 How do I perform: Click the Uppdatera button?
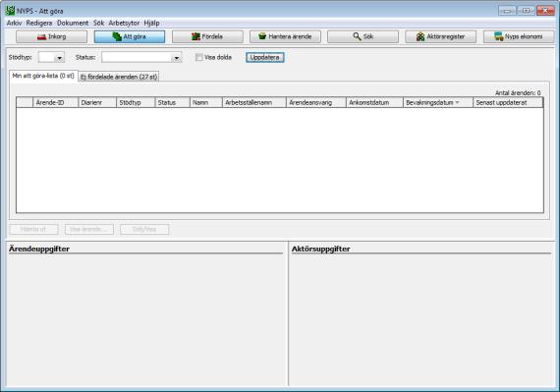(x=265, y=58)
